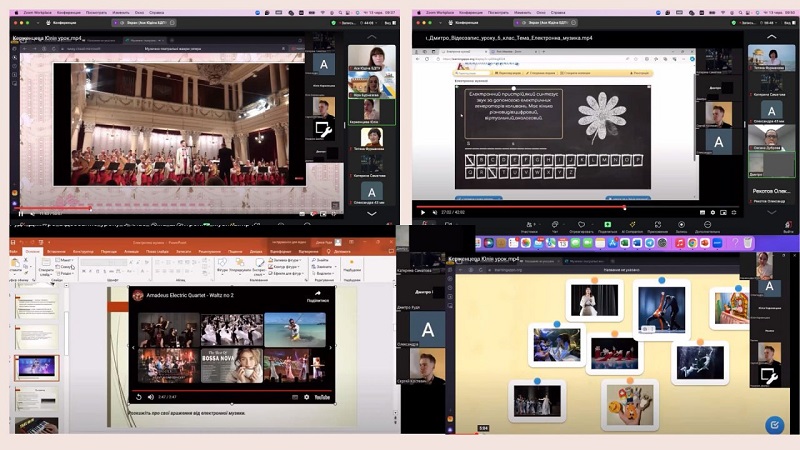Click YouTube logo in PowerPoint embedded video

[322, 397]
